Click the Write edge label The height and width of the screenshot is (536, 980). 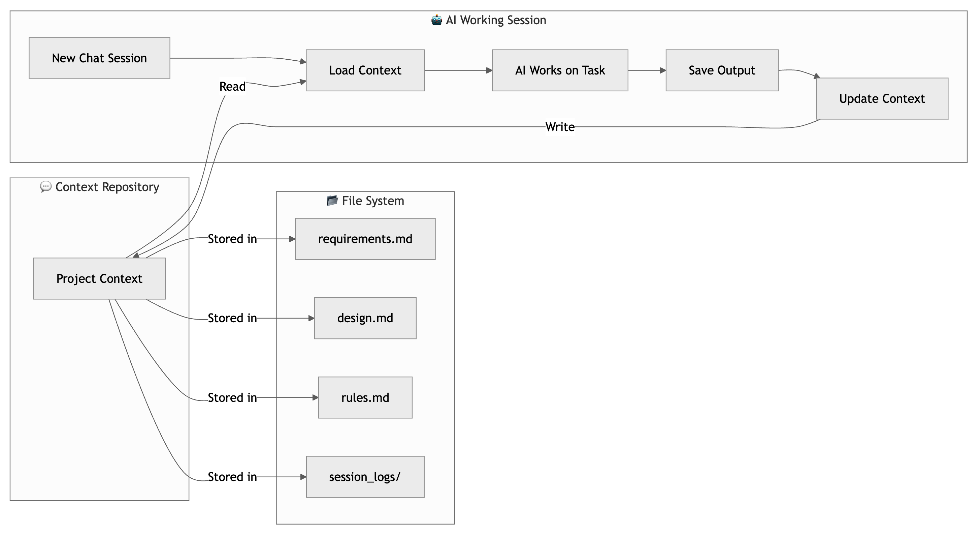pos(560,127)
